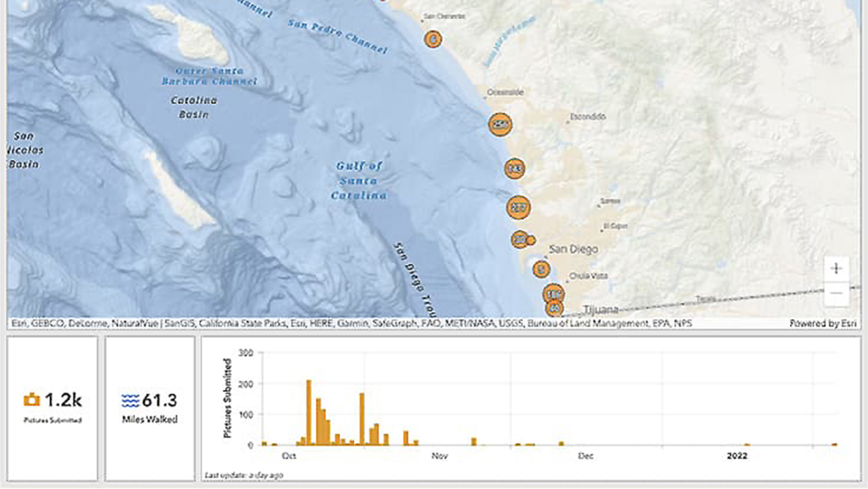This screenshot has width=868, height=489.
Task: Open the 1.2k Pictures Submitted indicator card
Action: tap(53, 409)
